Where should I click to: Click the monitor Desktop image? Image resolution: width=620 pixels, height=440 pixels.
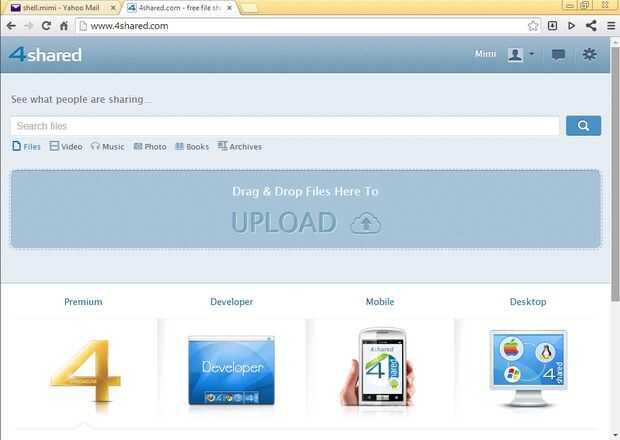(528, 368)
